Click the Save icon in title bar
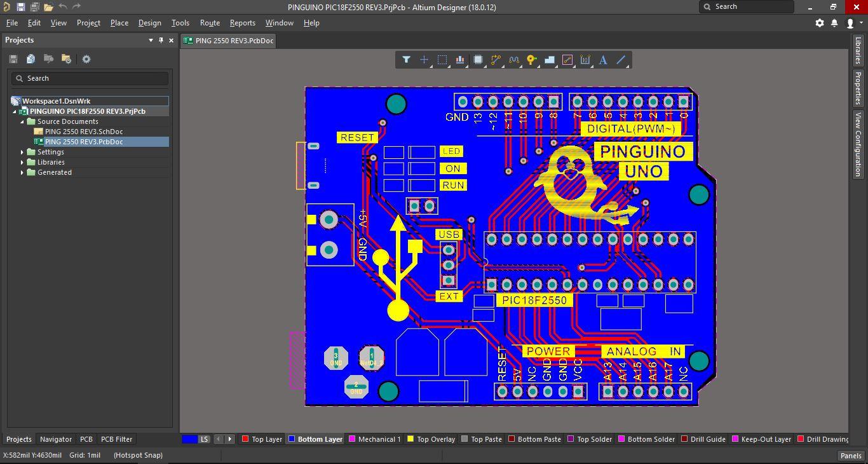Viewport: 868px width, 464px height. [20, 7]
